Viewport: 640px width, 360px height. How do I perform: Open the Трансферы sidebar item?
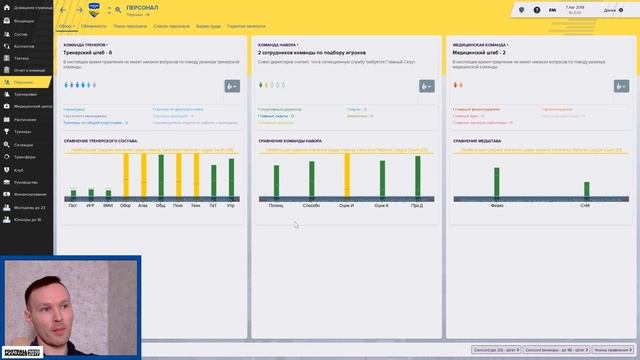(24, 157)
